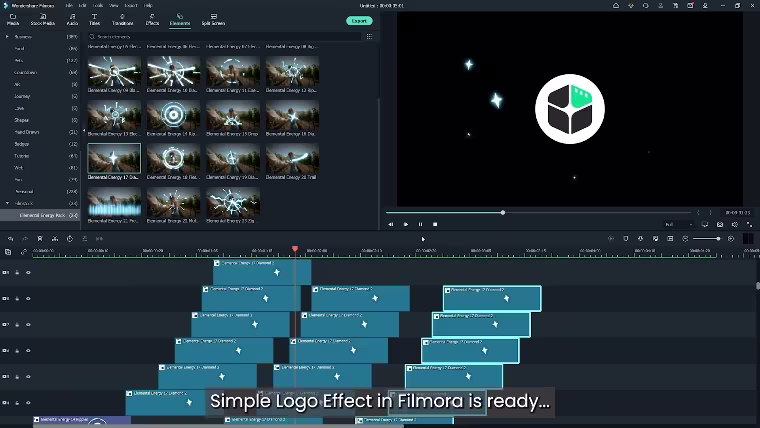760x428 pixels.
Task: Add a marker with the shield icon
Action: click(x=626, y=238)
